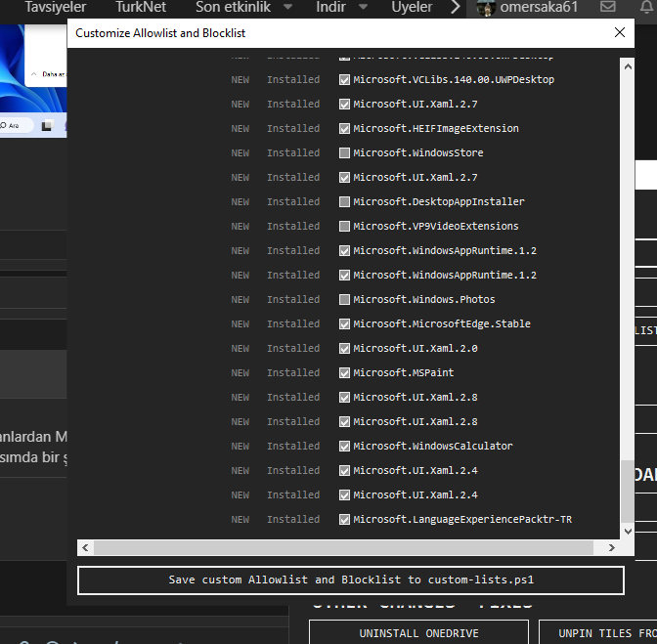
Task: Expand the Indir dropdown arrow
Action: coord(364,7)
